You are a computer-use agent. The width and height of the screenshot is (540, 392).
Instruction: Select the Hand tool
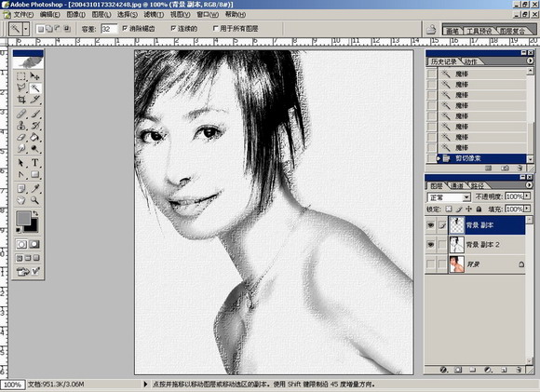21,200
